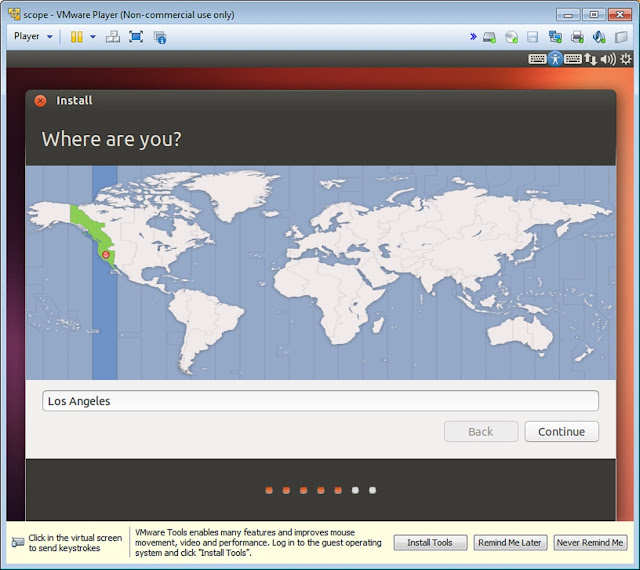Click Greenland on the timezone map
Viewport: 640px width, 570px height.
pyautogui.click(x=233, y=192)
